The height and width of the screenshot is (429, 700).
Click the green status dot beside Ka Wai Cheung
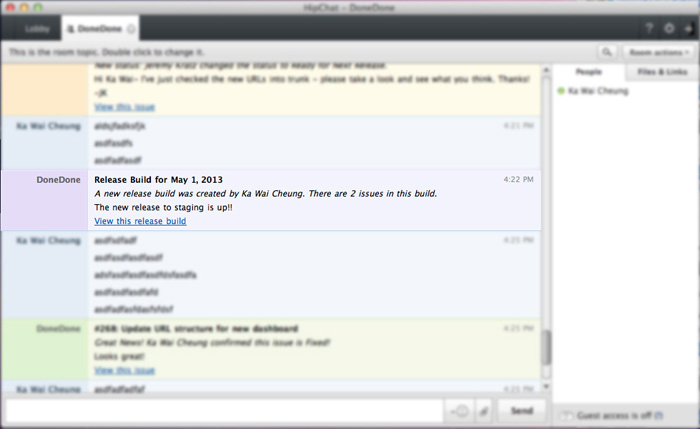(x=561, y=91)
